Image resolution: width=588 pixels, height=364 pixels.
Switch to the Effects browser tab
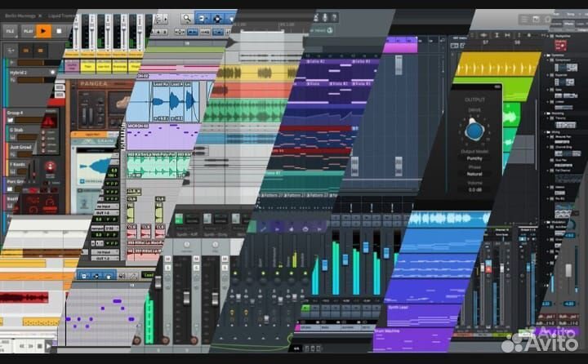point(569,23)
